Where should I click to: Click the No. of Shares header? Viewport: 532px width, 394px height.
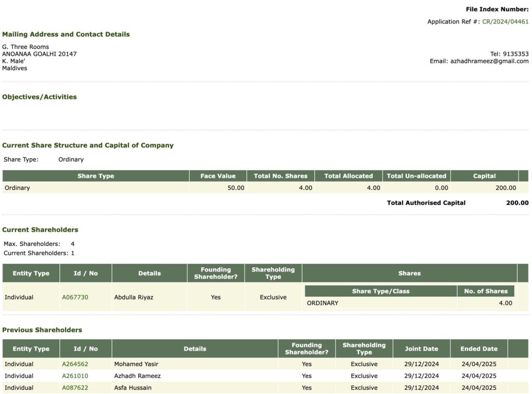point(485,291)
